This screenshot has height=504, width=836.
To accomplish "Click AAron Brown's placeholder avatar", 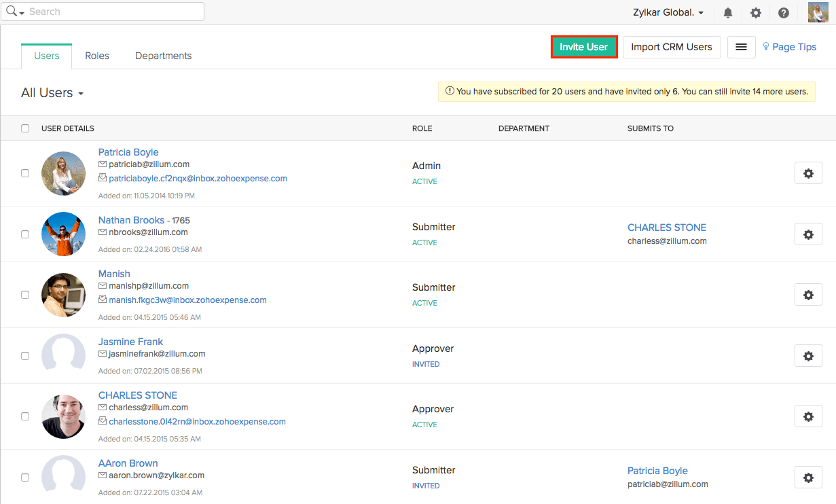I will coord(63,474).
